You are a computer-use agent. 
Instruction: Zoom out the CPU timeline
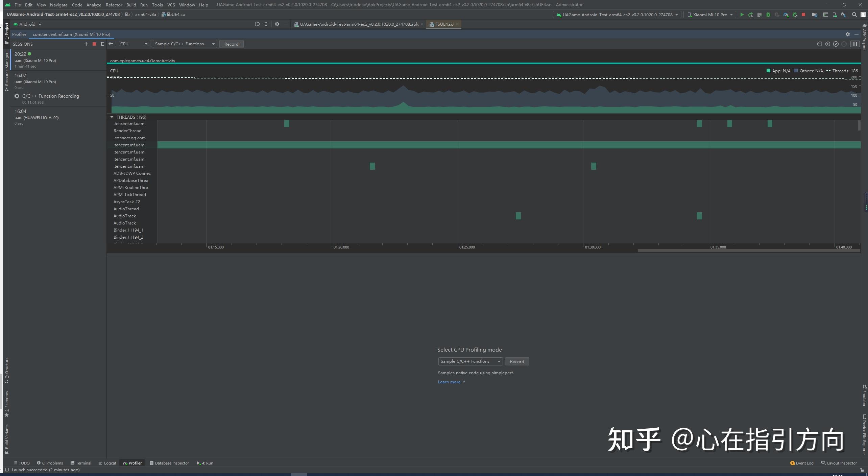(x=820, y=44)
